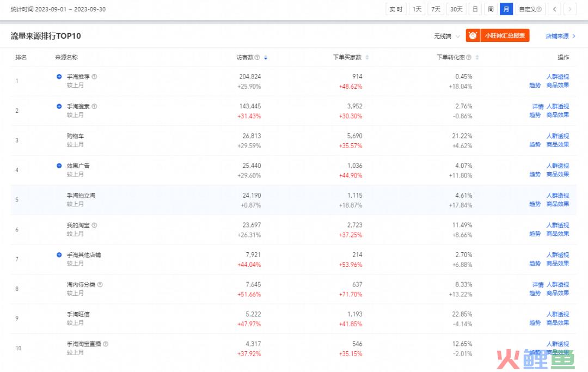Viewport: 588px width, 372px height.
Task: Open help icon next to 手淘搜索
Action: tap(95, 106)
